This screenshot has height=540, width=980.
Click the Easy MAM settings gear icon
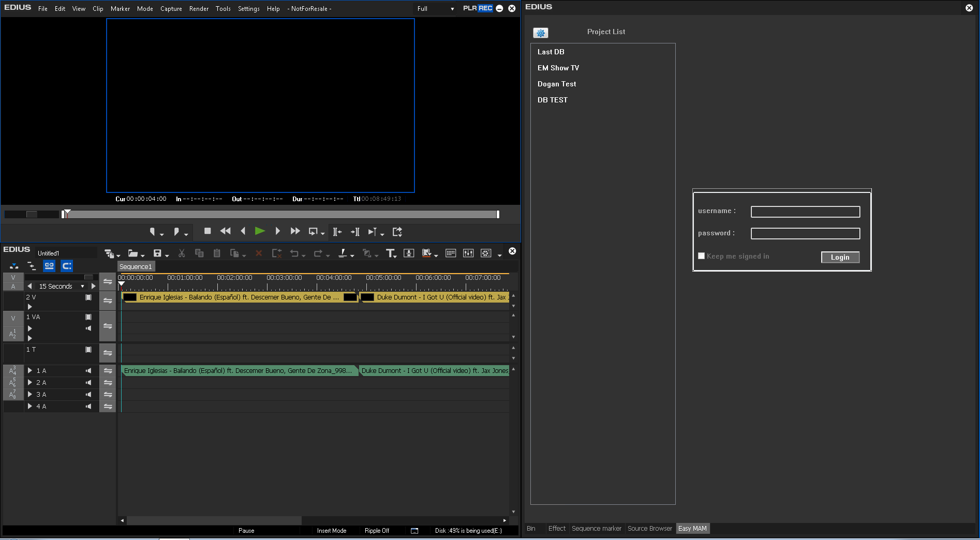tap(540, 33)
